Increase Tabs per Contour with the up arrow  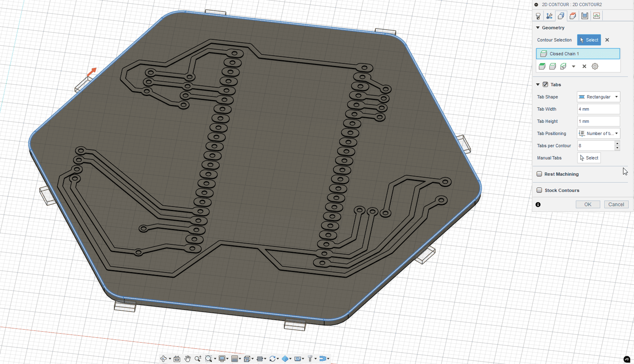tap(617, 143)
